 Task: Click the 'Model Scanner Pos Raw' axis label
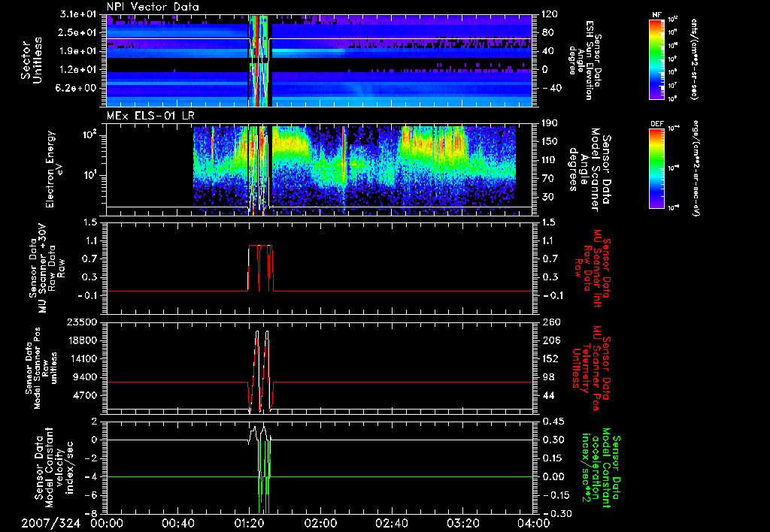(x=42, y=368)
